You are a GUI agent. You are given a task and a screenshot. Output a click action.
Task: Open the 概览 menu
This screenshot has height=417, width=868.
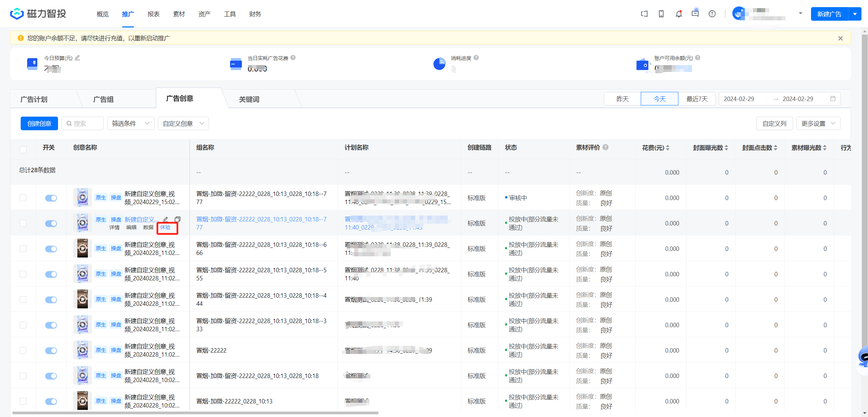[102, 14]
